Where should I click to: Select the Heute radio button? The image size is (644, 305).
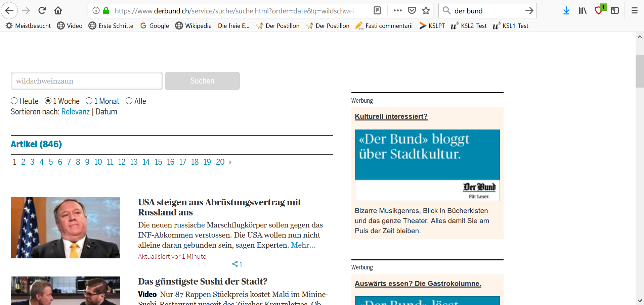14,101
